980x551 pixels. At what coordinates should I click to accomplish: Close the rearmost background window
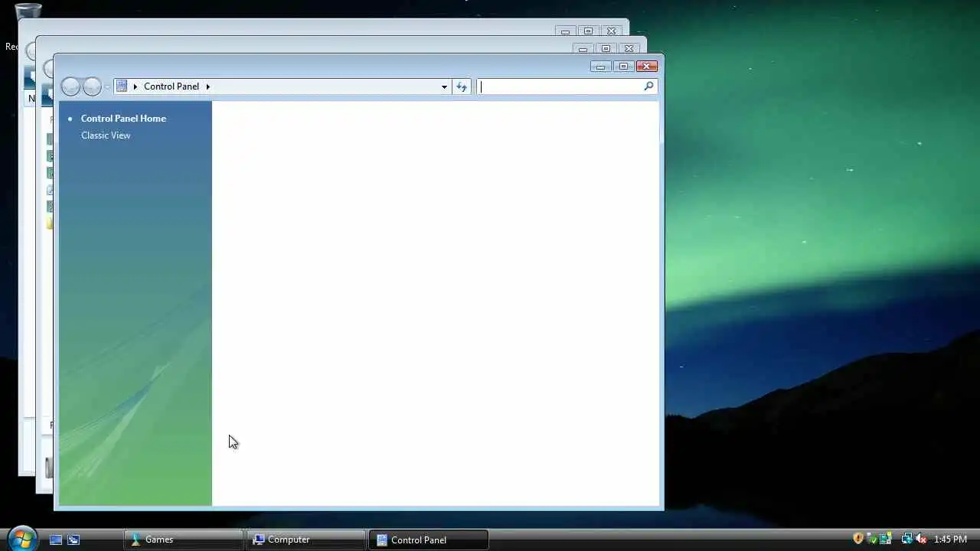tap(611, 31)
